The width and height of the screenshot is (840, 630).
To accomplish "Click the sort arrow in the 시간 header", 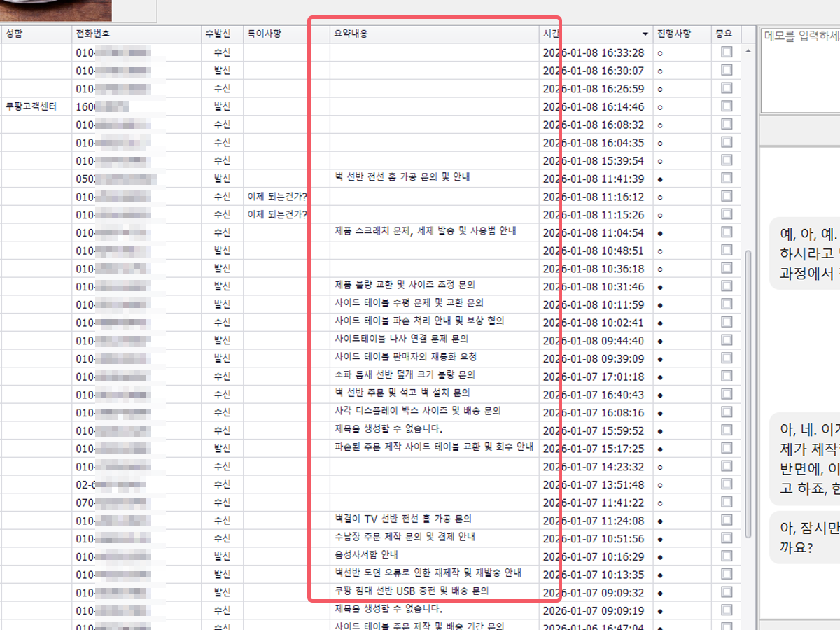I will [645, 34].
